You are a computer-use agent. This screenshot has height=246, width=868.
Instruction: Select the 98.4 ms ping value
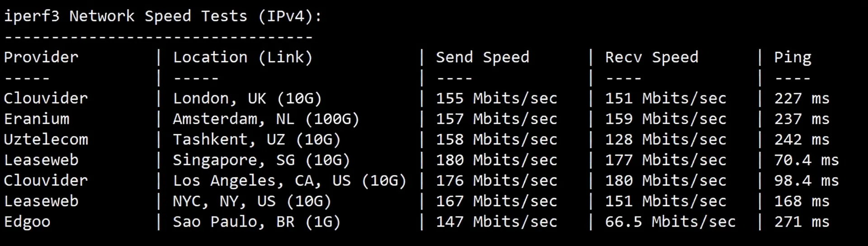point(806,181)
